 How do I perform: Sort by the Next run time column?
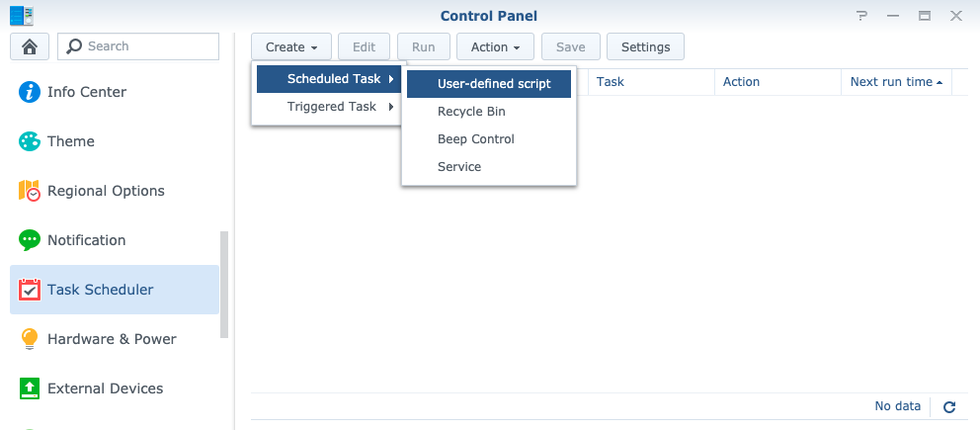[895, 82]
